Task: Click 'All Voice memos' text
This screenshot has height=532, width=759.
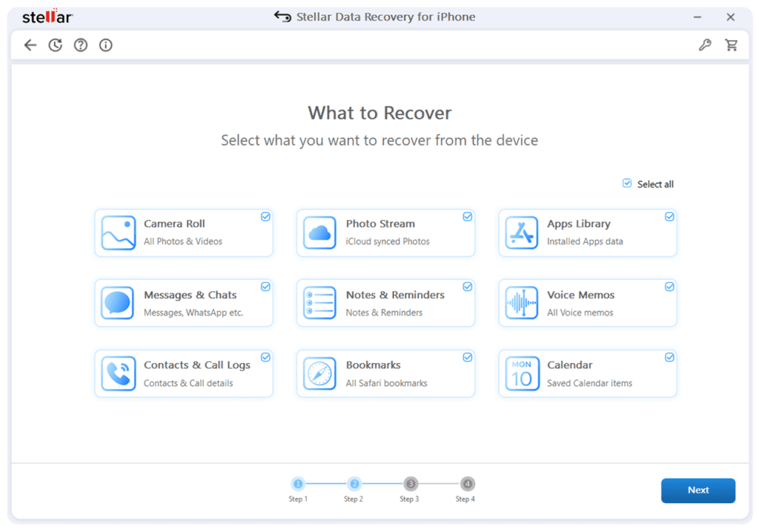Action: [x=580, y=313]
